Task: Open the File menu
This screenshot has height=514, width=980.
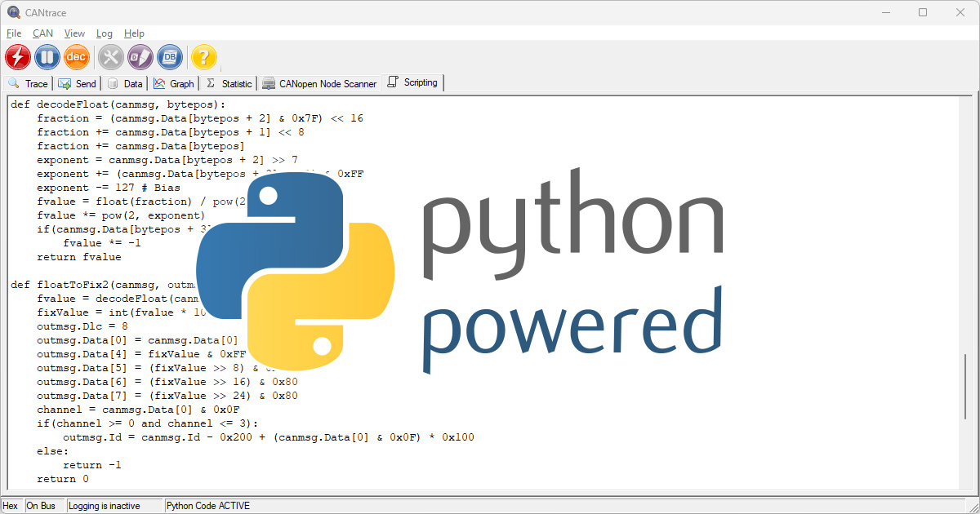Action: [x=13, y=33]
